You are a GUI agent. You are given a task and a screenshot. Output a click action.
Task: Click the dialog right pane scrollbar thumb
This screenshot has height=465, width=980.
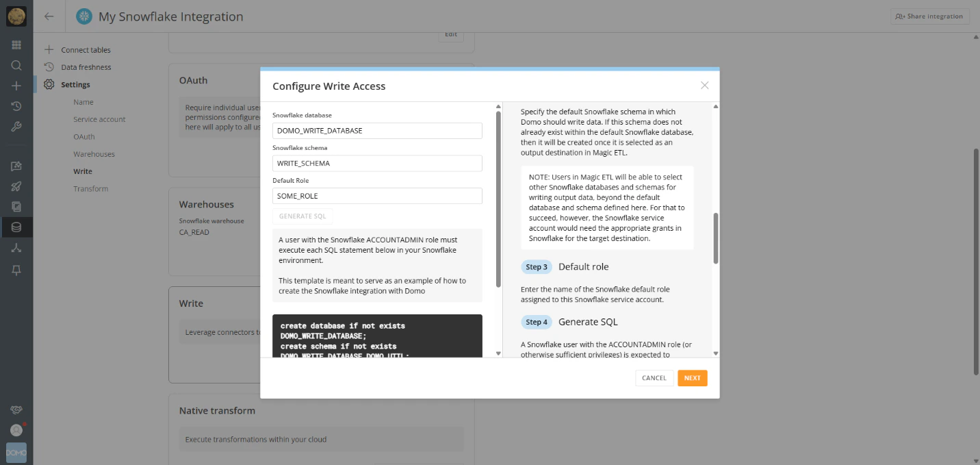(x=716, y=238)
